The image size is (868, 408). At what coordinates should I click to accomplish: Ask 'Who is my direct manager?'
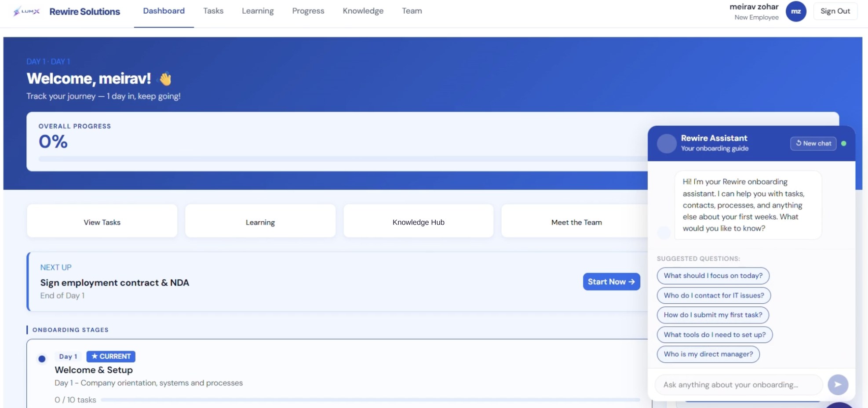pos(708,354)
